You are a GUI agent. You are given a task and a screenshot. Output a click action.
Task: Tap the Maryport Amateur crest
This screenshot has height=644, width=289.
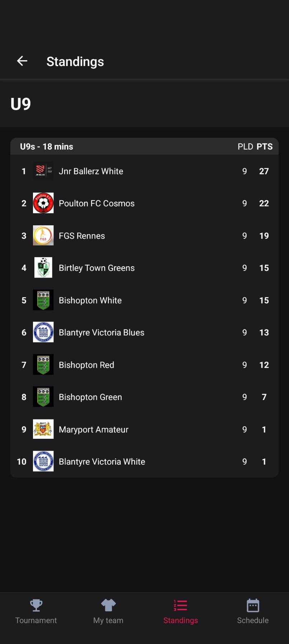click(43, 429)
